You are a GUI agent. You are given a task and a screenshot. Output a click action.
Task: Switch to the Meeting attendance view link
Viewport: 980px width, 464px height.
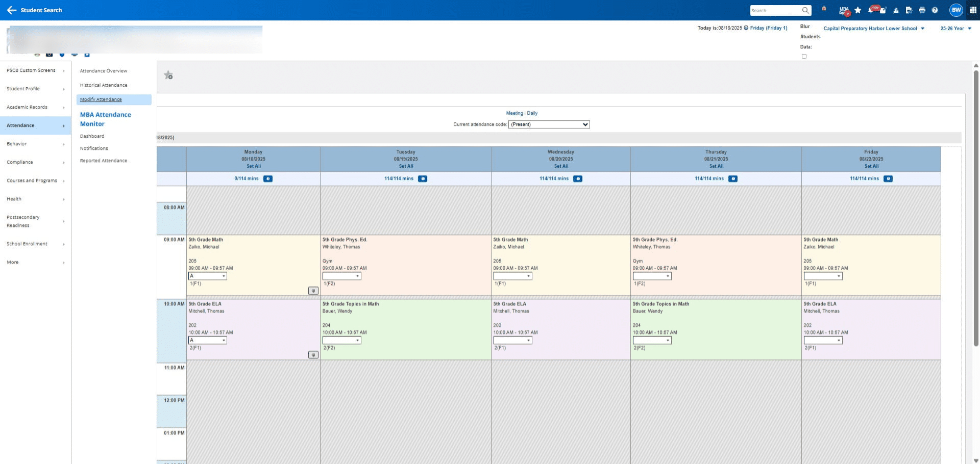click(x=514, y=113)
